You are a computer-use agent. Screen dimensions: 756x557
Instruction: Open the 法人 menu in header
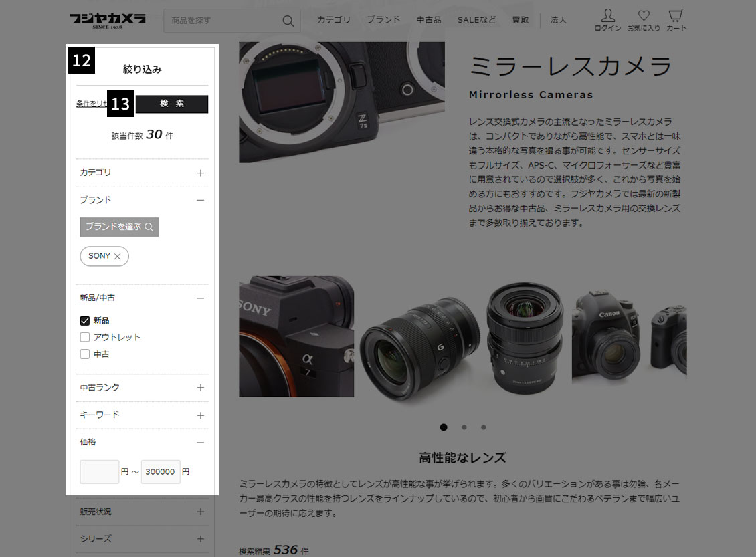(559, 20)
